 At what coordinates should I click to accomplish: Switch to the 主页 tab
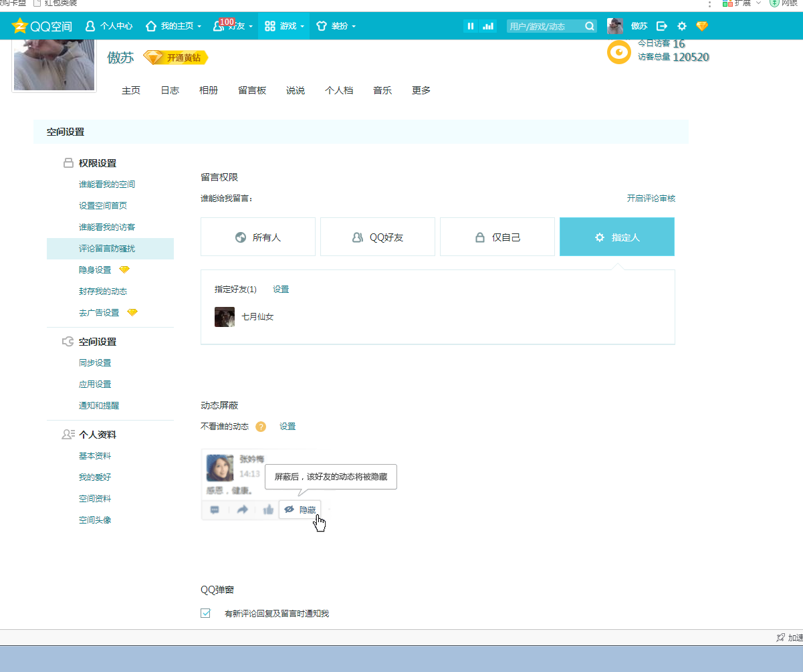pyautogui.click(x=131, y=90)
